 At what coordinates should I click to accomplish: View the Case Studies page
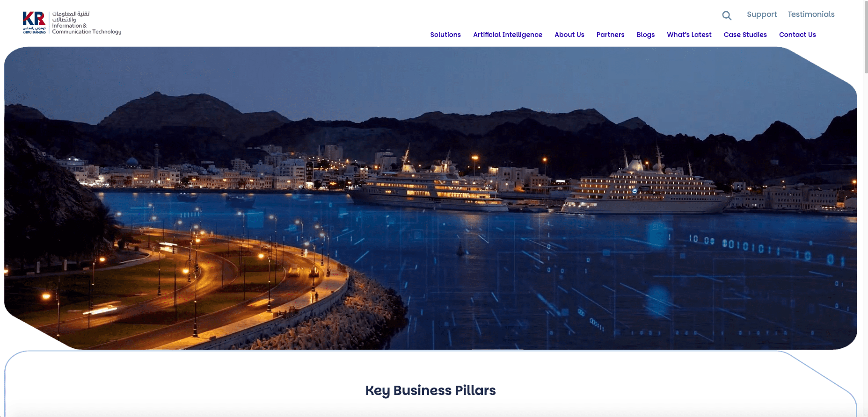[x=745, y=35]
